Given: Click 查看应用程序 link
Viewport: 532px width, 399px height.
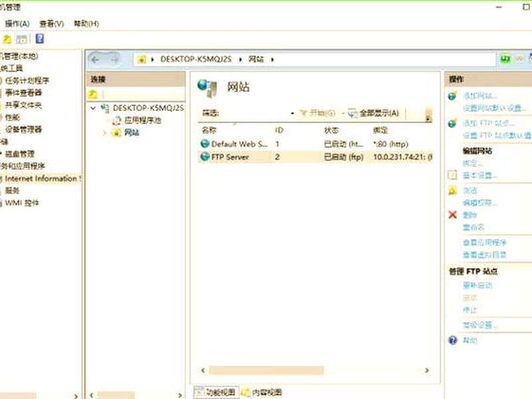Looking at the screenshot, I should click(x=485, y=242).
